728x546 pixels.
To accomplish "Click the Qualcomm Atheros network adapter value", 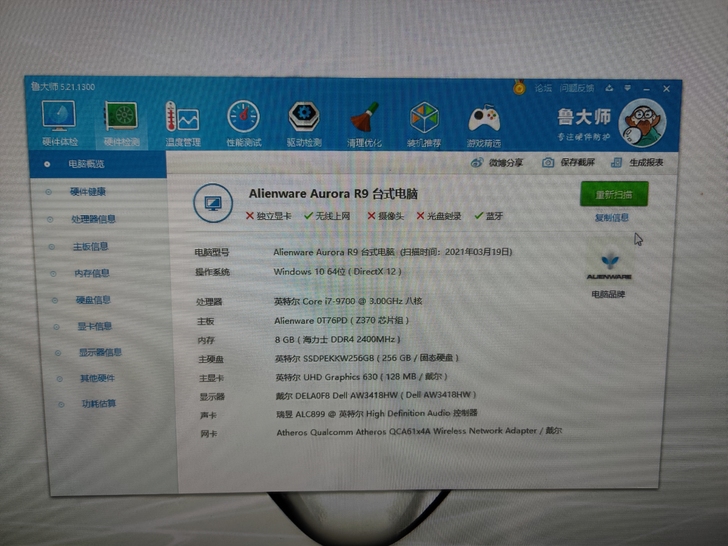I will pyautogui.click(x=419, y=431).
